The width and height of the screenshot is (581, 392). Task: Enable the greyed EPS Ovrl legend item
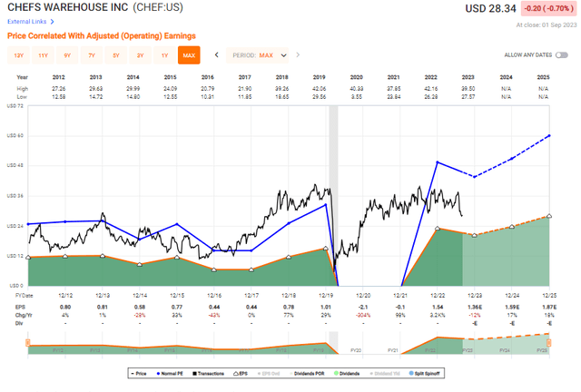pos(269,374)
